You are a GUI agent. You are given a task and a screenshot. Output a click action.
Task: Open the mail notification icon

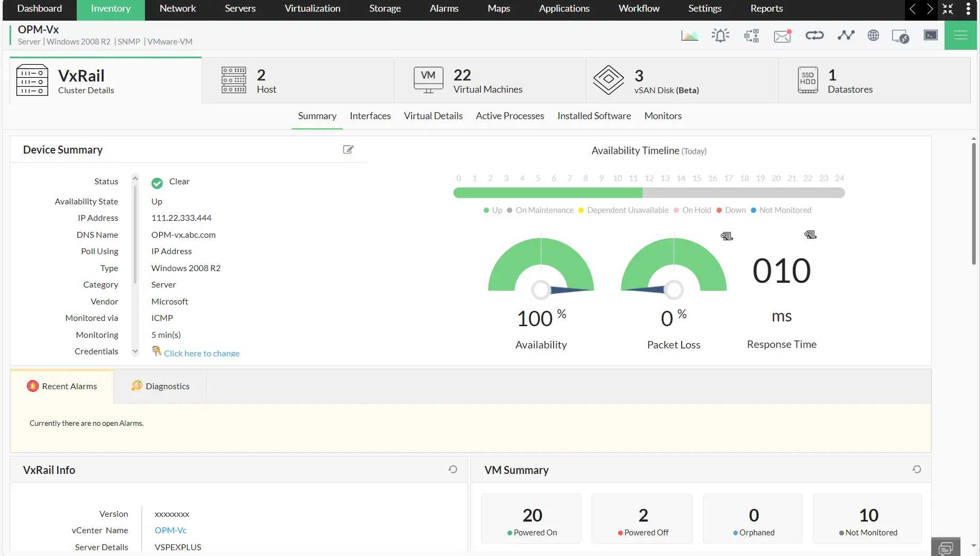pos(782,35)
